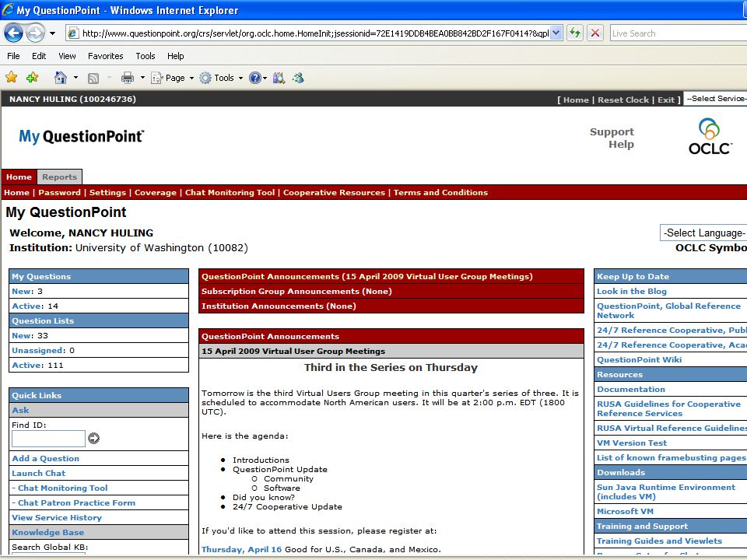
Task: Click the Exit link in the top bar
Action: coord(666,100)
